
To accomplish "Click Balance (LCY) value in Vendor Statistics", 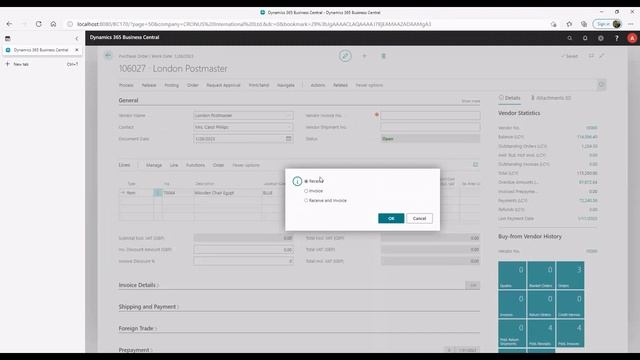I will point(587,137).
